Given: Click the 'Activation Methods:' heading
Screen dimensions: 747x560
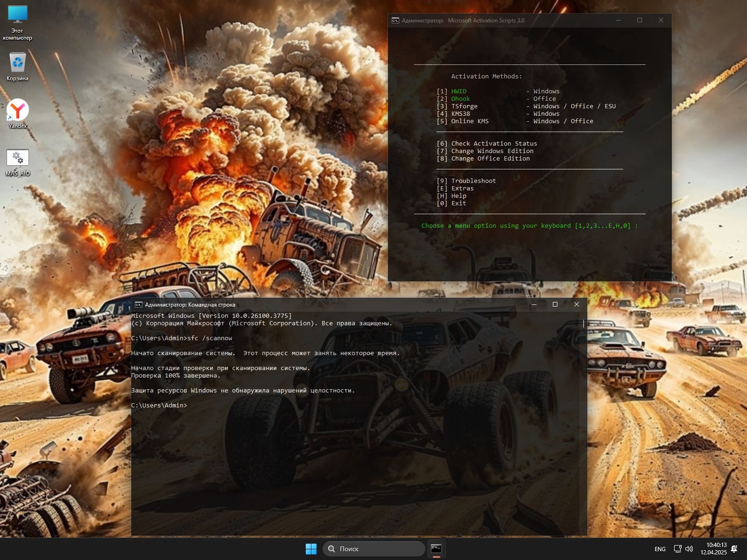Looking at the screenshot, I should pyautogui.click(x=486, y=77).
